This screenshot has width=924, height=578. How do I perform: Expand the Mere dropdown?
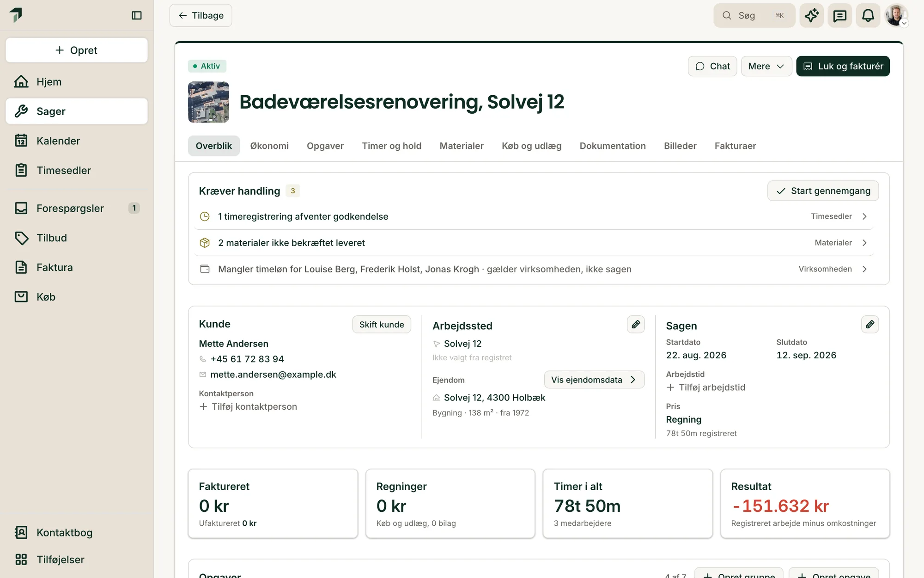point(766,66)
